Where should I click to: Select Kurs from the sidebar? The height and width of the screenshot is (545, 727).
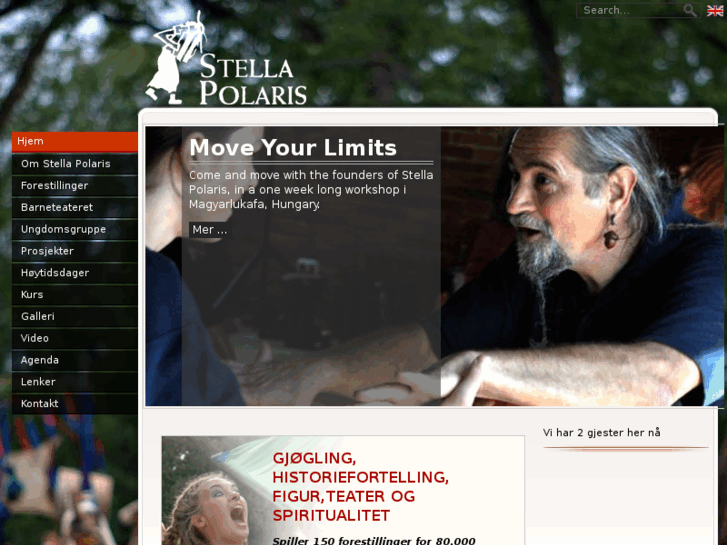tap(75, 295)
